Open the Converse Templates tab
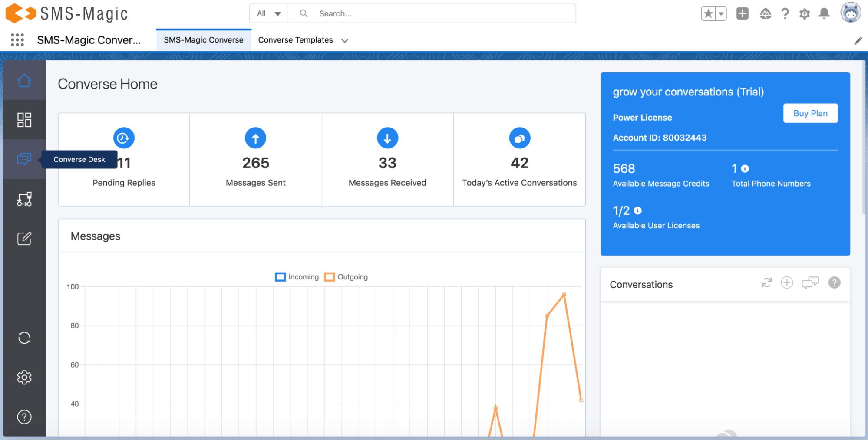868x440 pixels. coord(295,40)
